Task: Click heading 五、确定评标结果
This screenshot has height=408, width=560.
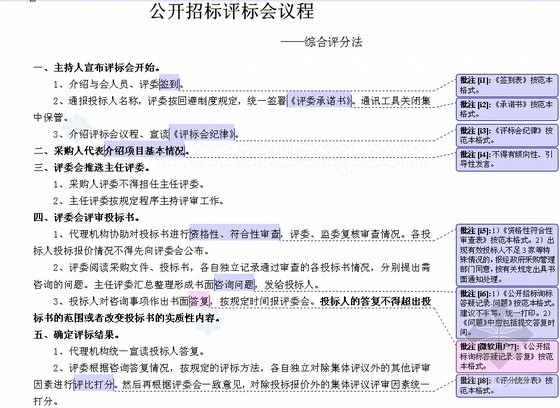Action: click(x=76, y=335)
